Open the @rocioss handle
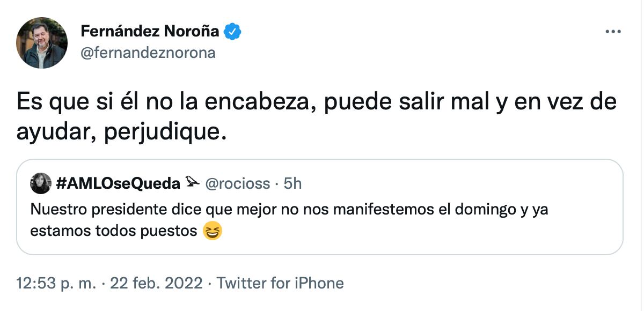Image resolution: width=644 pixels, height=311 pixels. (237, 184)
